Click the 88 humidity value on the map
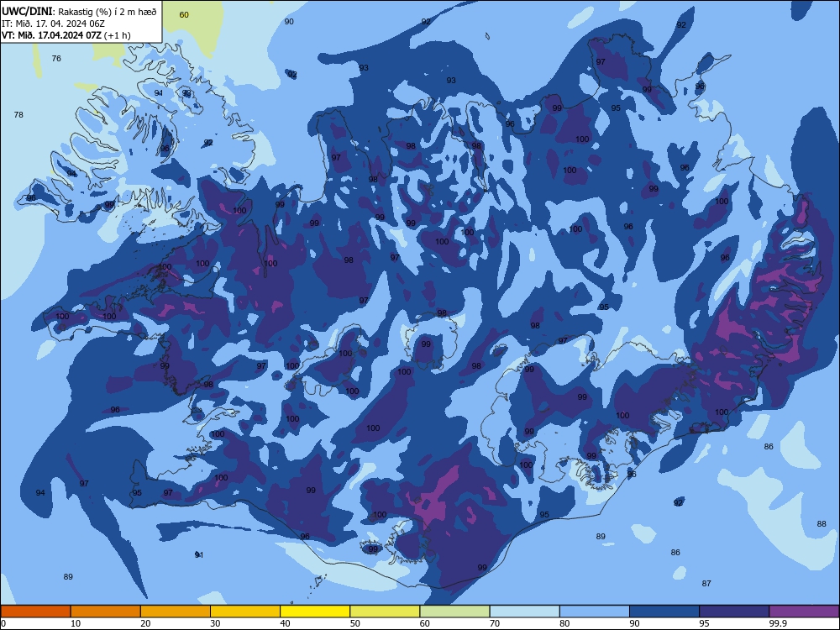The height and width of the screenshot is (630, 840). (822, 524)
